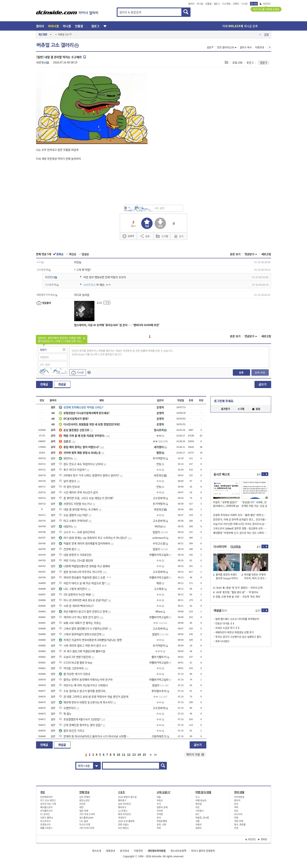The image size is (307, 868).
Task: Go to next pagination block arrow
Action: coord(151,755)
